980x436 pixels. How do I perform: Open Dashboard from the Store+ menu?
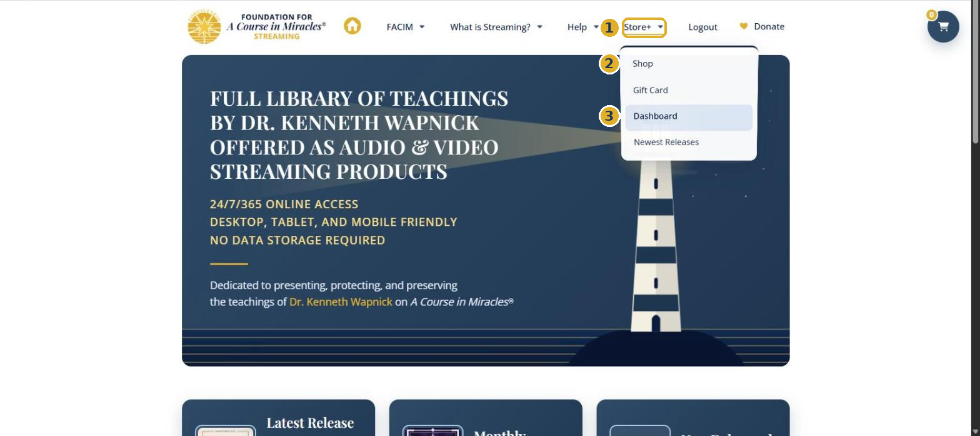point(689,116)
